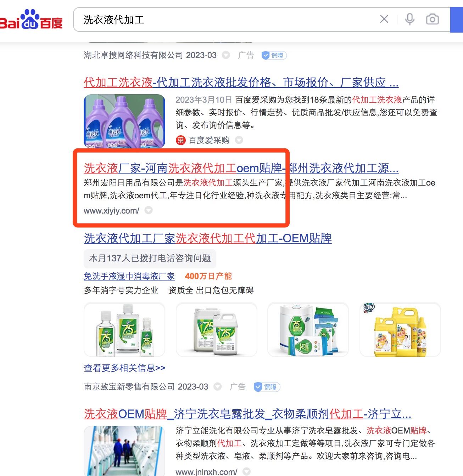
Task: Expand dropdown arrow beside 南京敖宝新零售有限公司 2023-03
Action: coord(218,387)
